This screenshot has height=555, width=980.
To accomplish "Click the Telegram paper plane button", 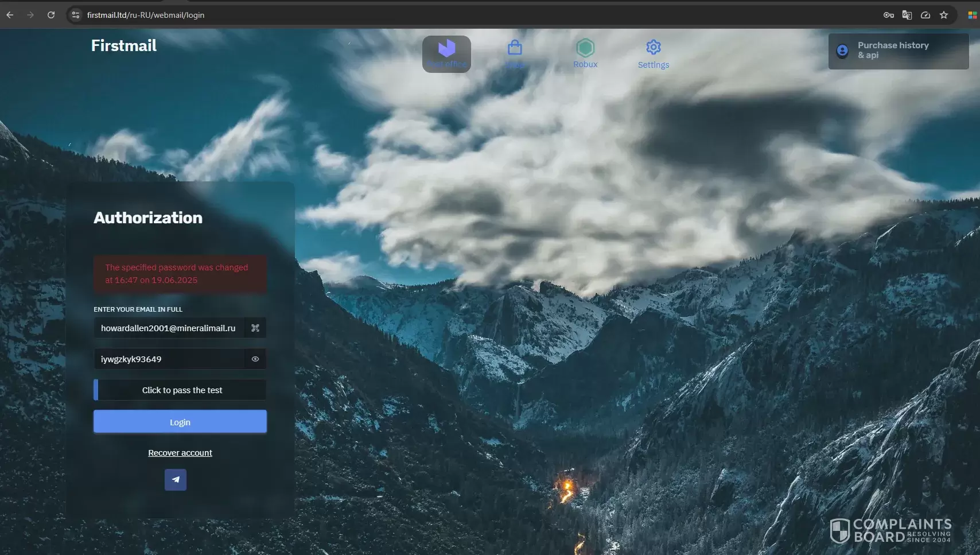I will [176, 480].
